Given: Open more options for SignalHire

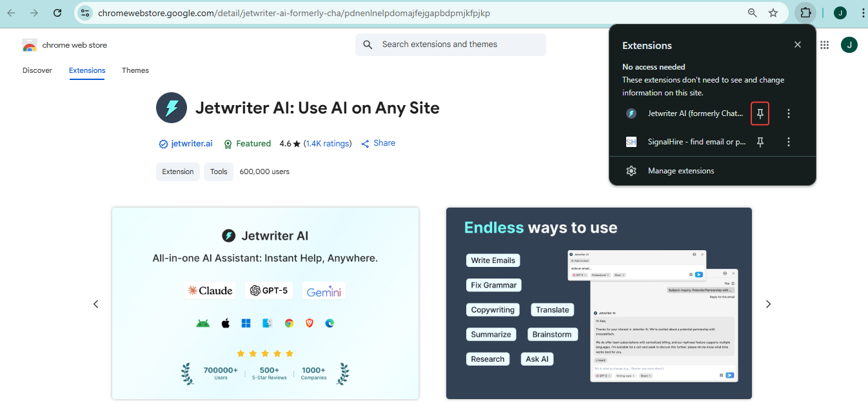Looking at the screenshot, I should [789, 142].
